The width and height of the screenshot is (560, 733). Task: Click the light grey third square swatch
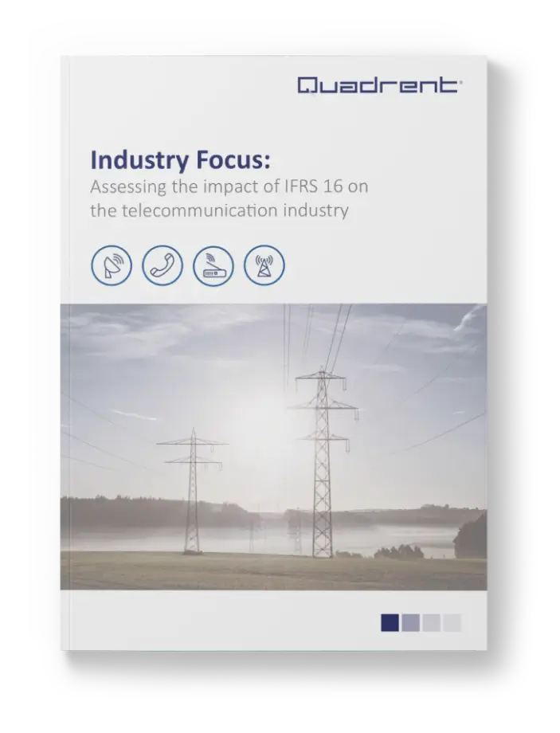(431, 623)
